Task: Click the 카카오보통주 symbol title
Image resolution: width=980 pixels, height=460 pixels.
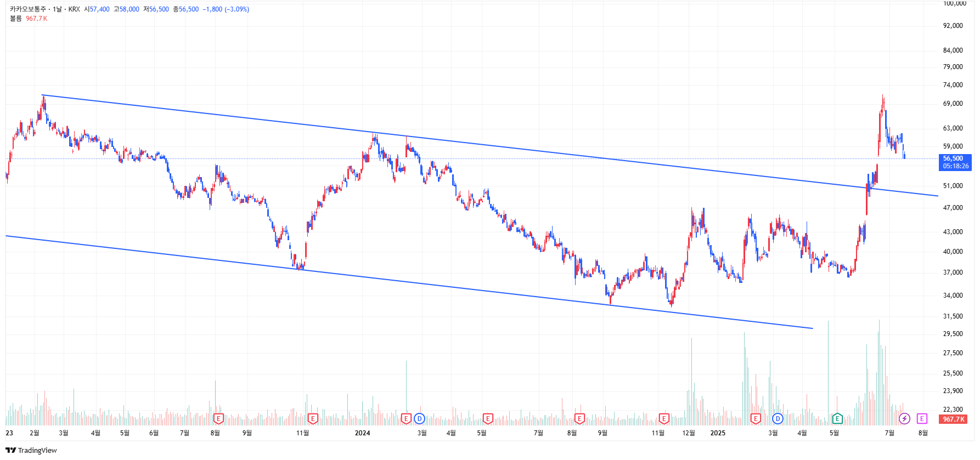Action: 29,9
